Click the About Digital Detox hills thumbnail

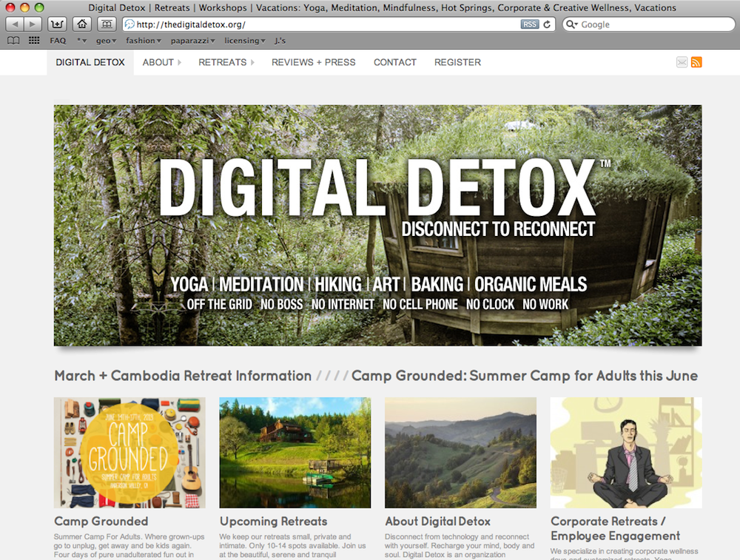[460, 453]
